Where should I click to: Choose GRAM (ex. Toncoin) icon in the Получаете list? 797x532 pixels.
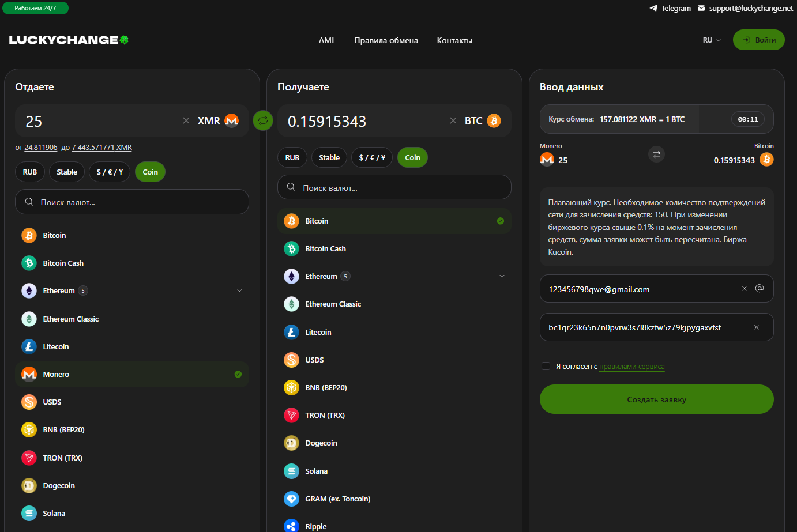(x=291, y=499)
